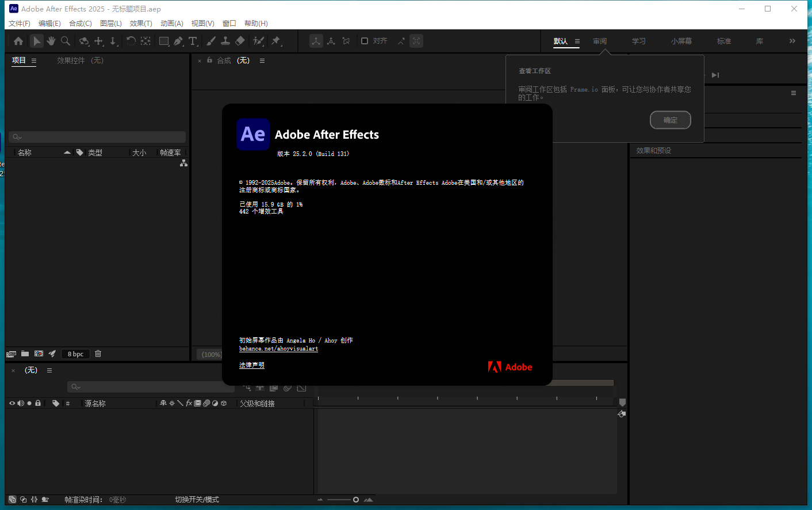Toggle In/Out/Duration pane braces icon

[x=34, y=500]
